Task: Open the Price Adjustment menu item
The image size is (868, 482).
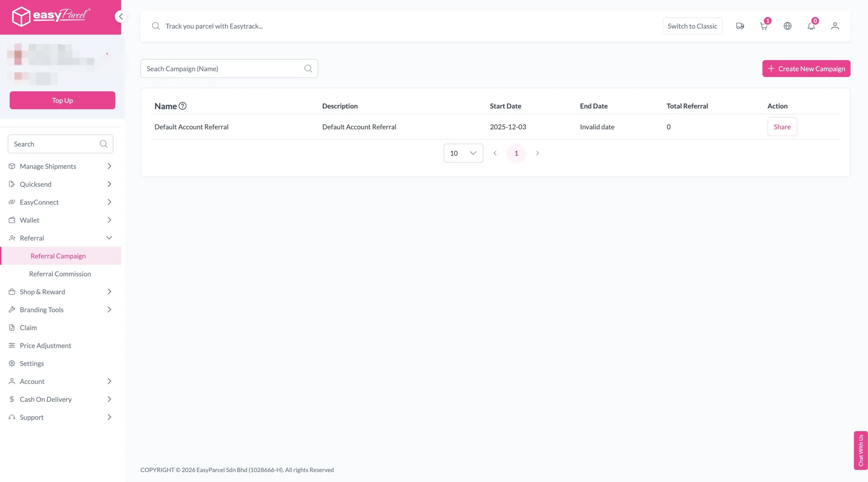Action: (45, 346)
